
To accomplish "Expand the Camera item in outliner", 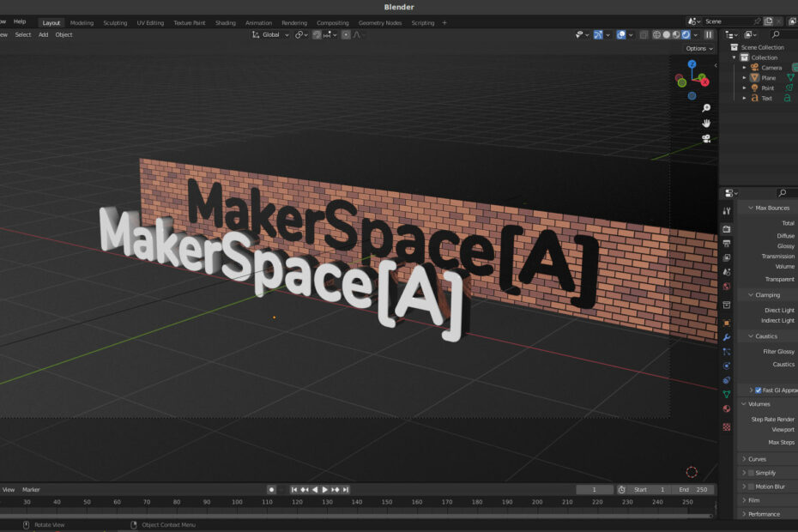I will (x=744, y=68).
